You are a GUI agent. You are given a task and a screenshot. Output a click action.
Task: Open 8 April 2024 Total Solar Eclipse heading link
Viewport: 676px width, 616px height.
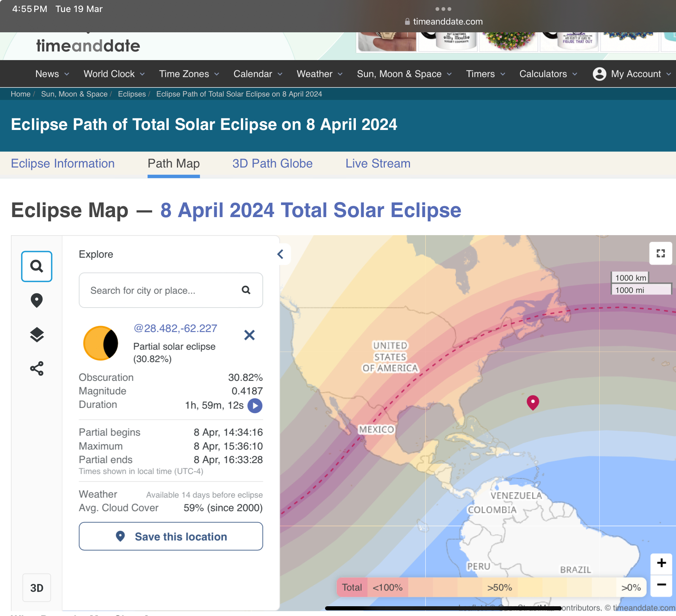tap(311, 210)
